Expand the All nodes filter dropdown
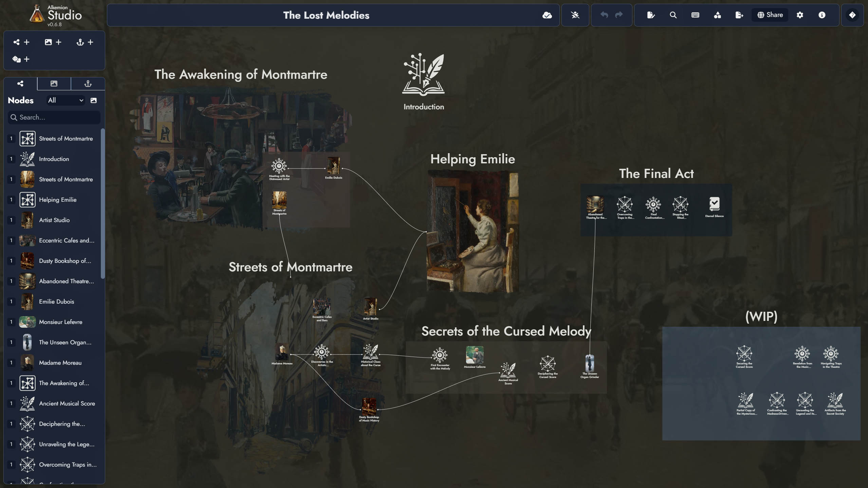868x488 pixels. tap(64, 100)
